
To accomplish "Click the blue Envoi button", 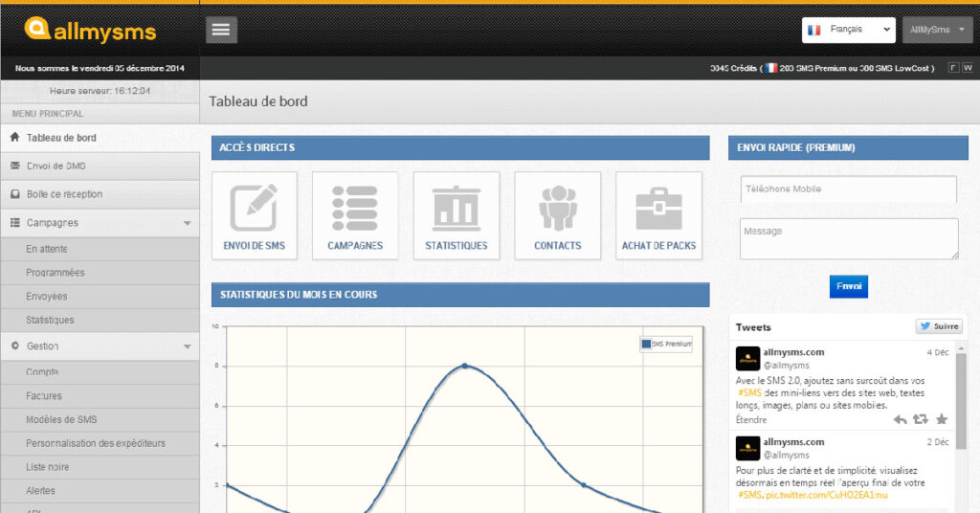I will (x=848, y=286).
